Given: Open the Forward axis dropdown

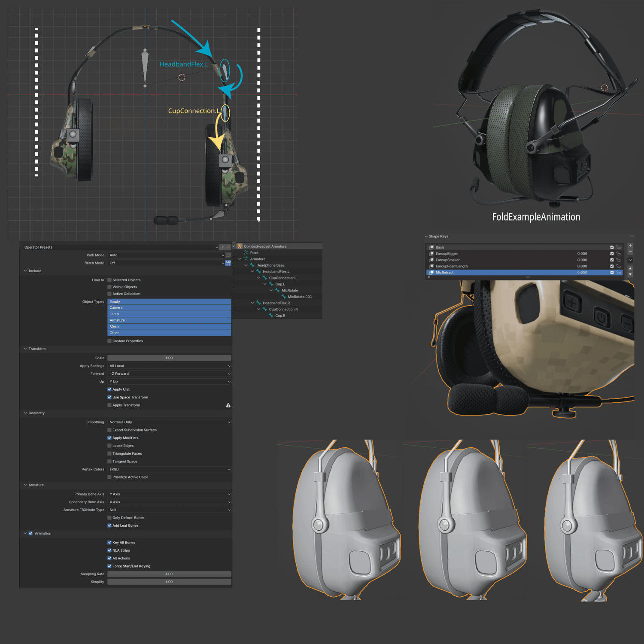Looking at the screenshot, I should [169, 374].
